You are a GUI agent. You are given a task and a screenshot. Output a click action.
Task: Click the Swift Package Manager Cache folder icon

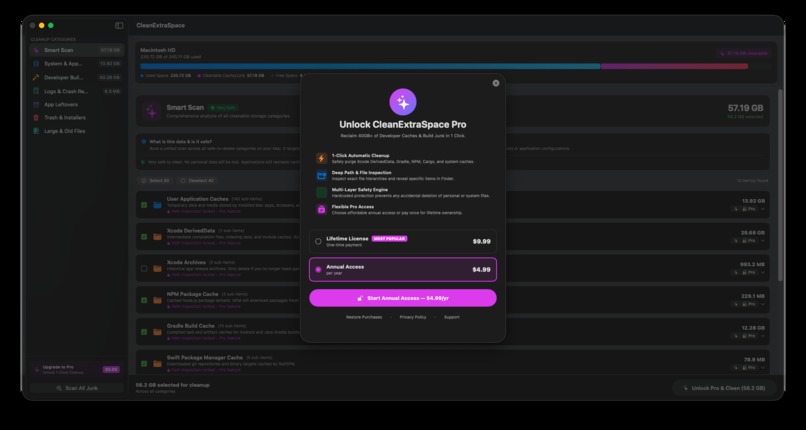point(157,364)
